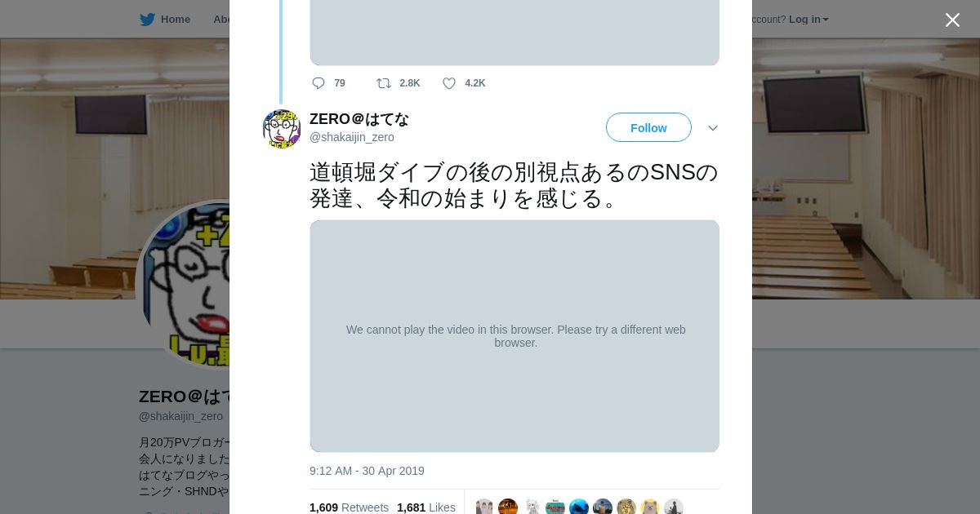View the 1,681 Likes list
The height and width of the screenshot is (514, 980).
426,507
